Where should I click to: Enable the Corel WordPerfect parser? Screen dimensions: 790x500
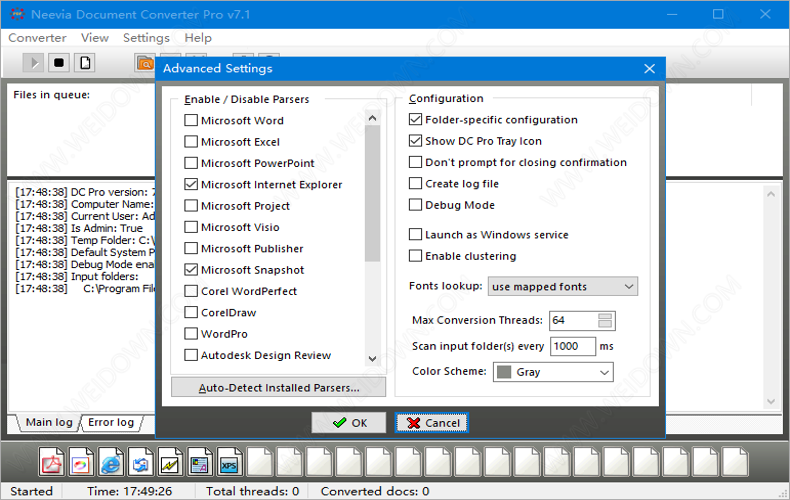[x=191, y=291]
